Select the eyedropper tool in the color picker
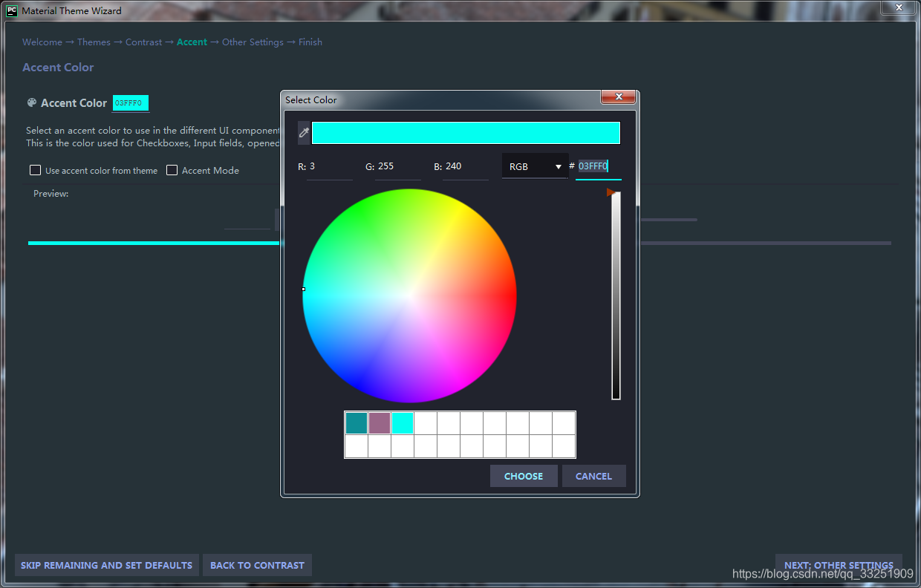The height and width of the screenshot is (588, 921). tap(303, 132)
